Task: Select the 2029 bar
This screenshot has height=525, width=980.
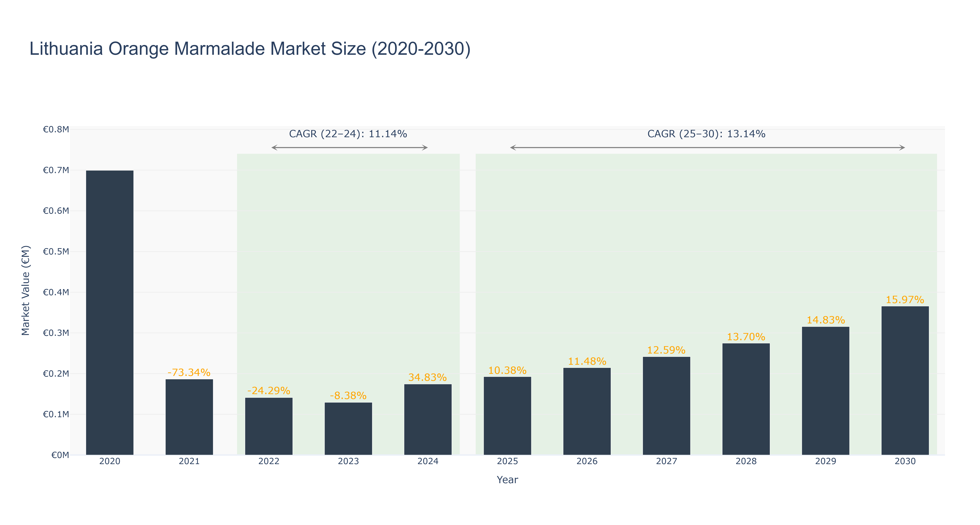Action: point(825,391)
